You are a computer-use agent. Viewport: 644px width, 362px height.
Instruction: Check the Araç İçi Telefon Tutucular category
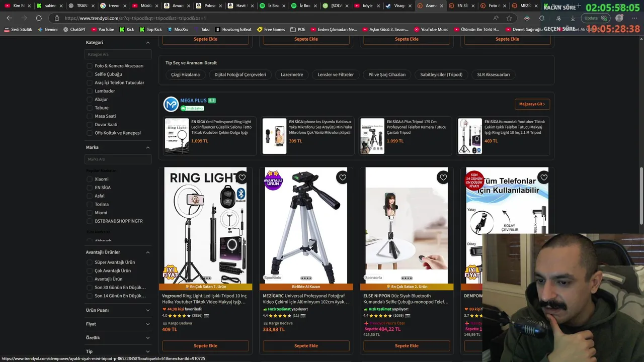pyautogui.click(x=90, y=82)
